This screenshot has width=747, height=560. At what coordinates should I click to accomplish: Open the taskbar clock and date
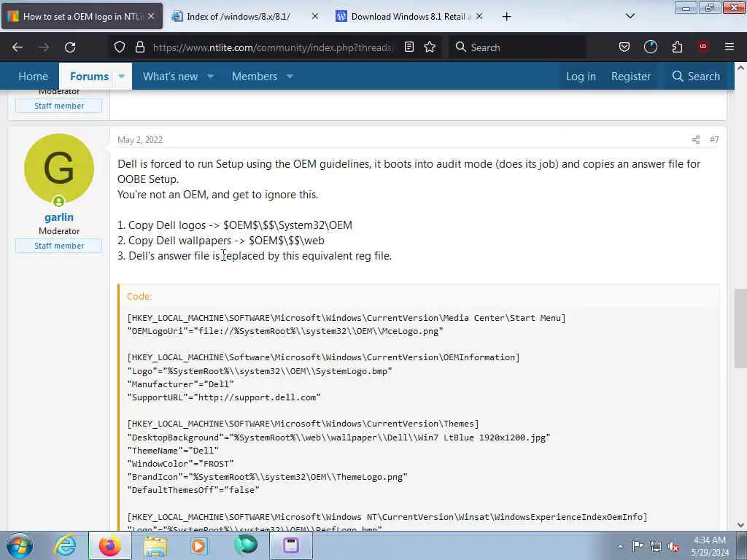[x=710, y=546]
